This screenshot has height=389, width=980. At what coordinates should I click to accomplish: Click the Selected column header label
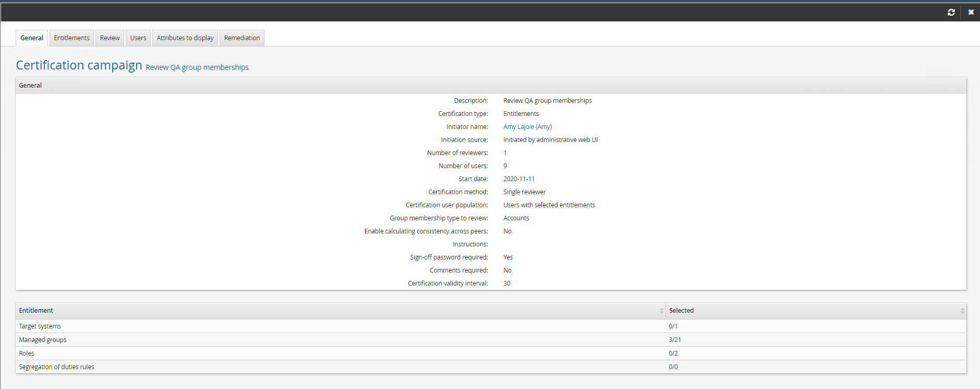pyautogui.click(x=681, y=311)
